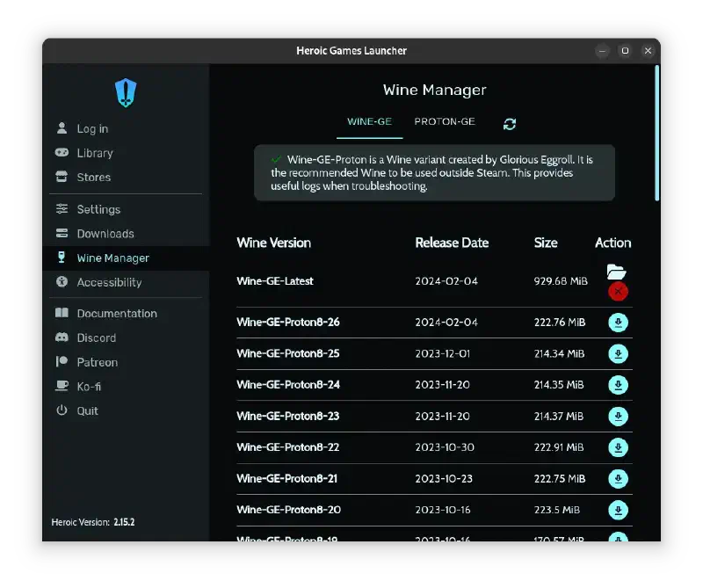Select the WINE-GE tab
The height and width of the screenshot is (588, 703).
coord(369,121)
